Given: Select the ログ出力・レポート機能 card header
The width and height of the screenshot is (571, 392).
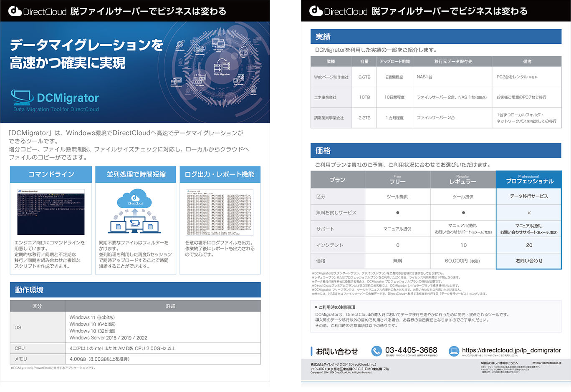Looking at the screenshot, I should tap(220, 174).
